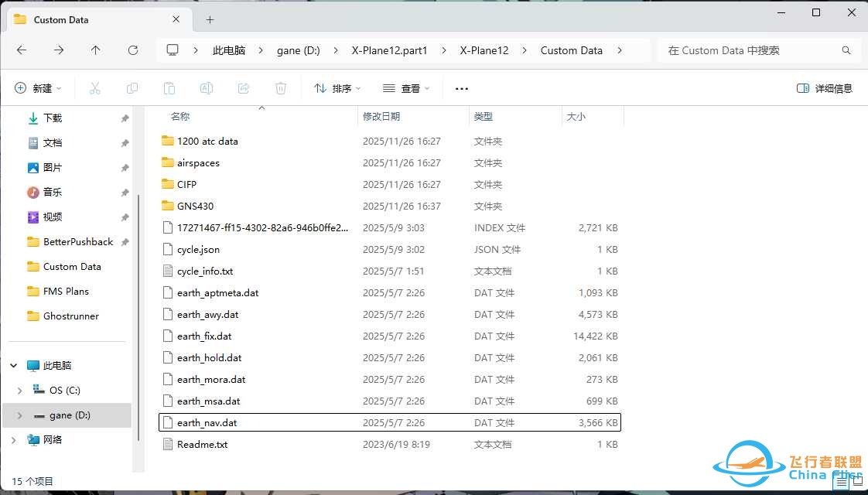Click the Paste icon in the toolbar
Viewport: 868px width, 495px height.
pyautogui.click(x=169, y=88)
